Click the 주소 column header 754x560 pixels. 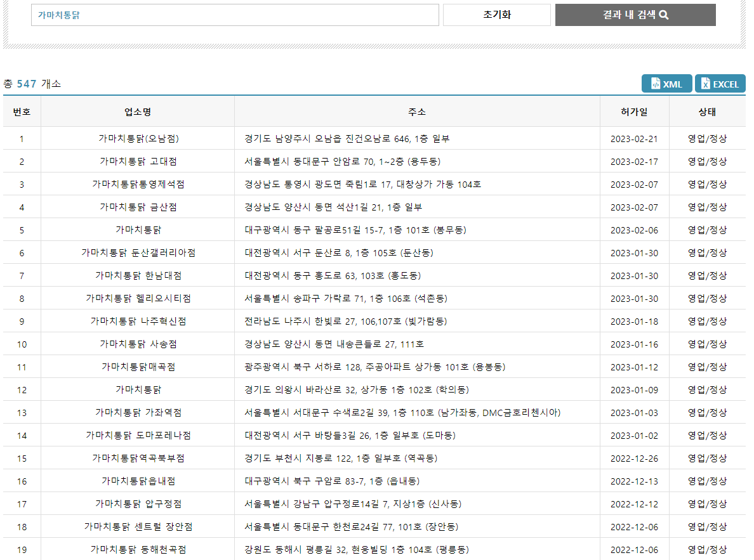(417, 112)
